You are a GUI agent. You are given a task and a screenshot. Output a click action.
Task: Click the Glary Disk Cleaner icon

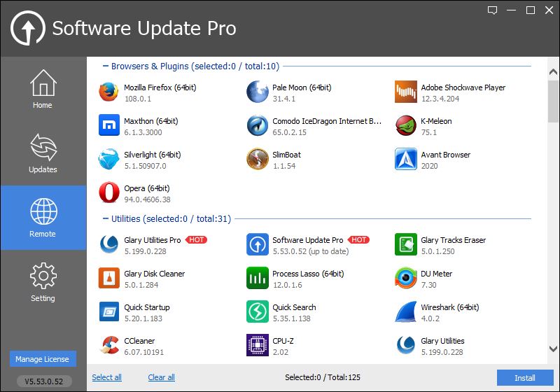point(109,278)
